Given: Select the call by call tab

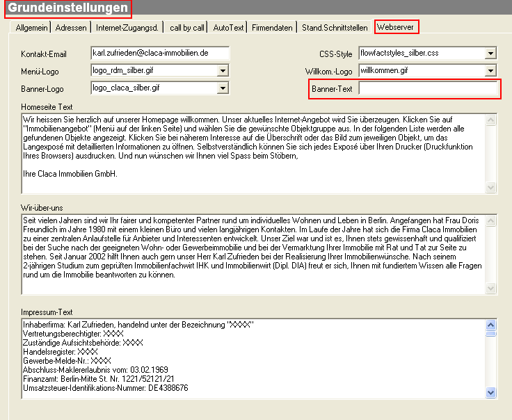Looking at the screenshot, I should pyautogui.click(x=186, y=28).
